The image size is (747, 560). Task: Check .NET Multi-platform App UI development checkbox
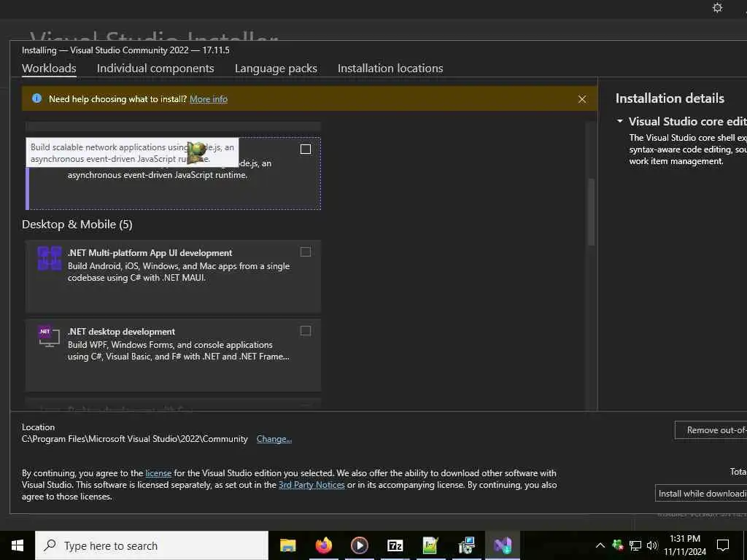306,252
